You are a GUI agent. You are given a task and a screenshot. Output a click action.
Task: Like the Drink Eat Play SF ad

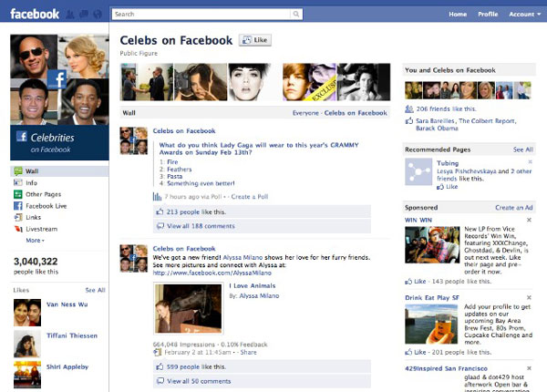(x=416, y=352)
